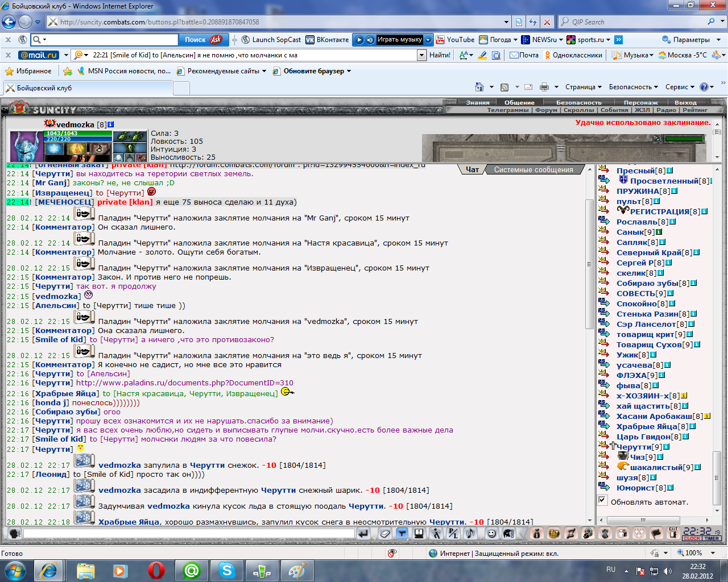Click the Найти! search button on Mail.ru toolbar
728x582 pixels.
click(440, 55)
